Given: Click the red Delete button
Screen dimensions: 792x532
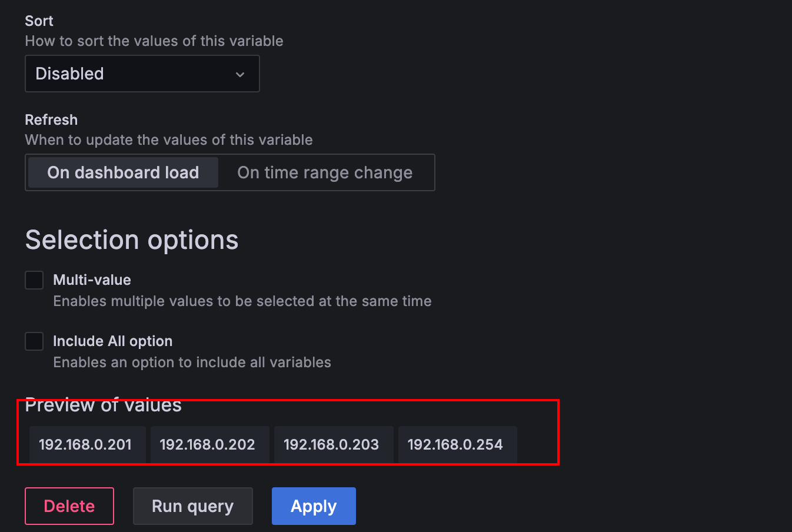Looking at the screenshot, I should point(69,506).
